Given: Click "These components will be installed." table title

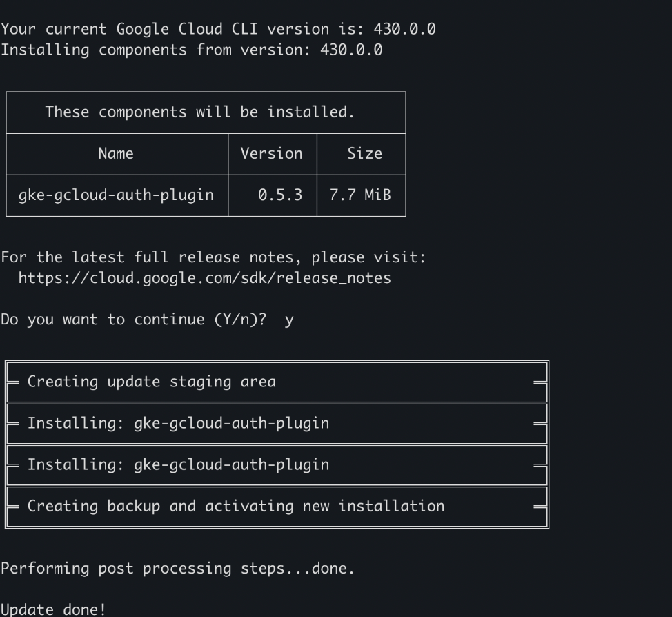Looking at the screenshot, I should pos(199,112).
